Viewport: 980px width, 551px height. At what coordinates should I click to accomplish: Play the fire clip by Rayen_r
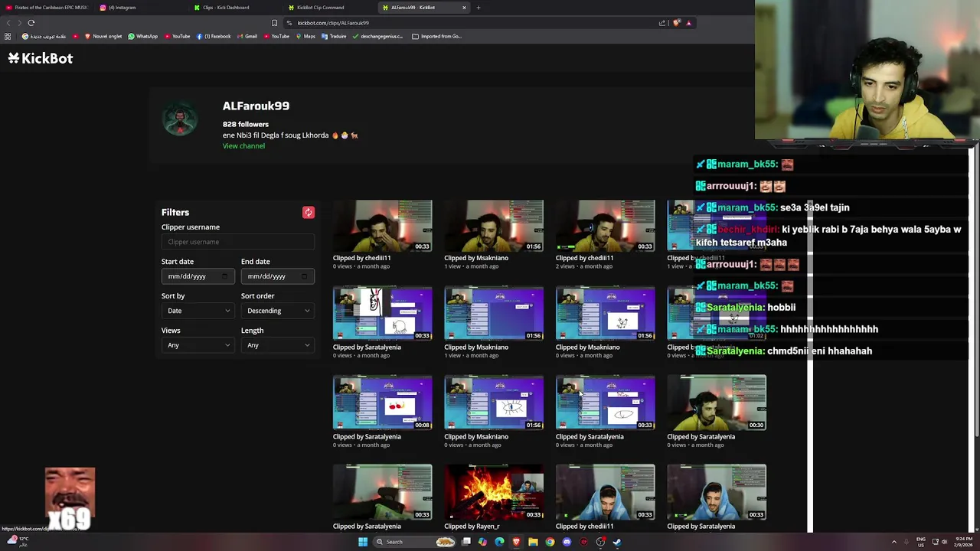494,492
